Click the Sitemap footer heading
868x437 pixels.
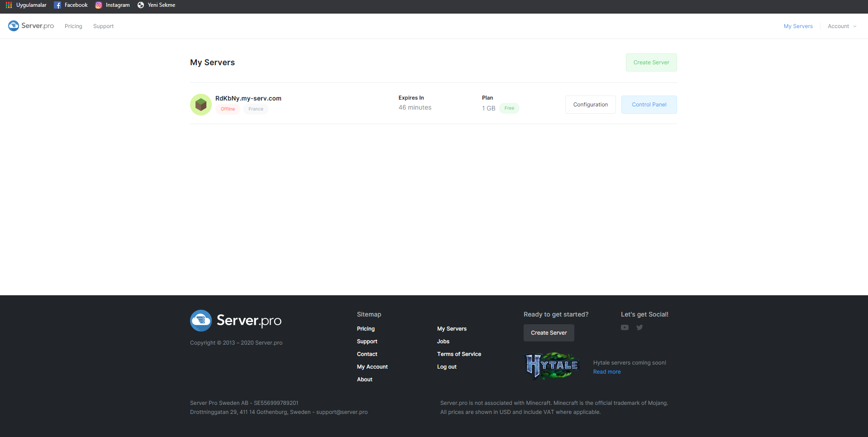pyautogui.click(x=369, y=314)
